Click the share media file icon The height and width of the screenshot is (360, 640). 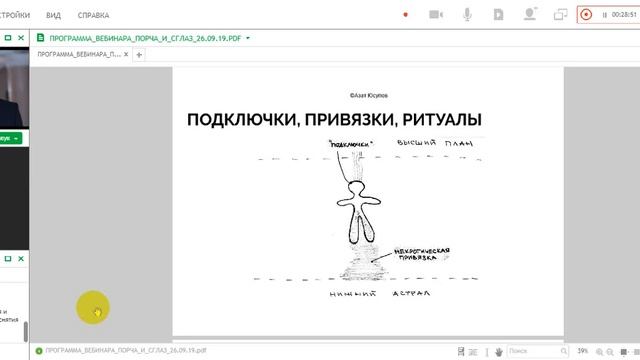(498, 15)
